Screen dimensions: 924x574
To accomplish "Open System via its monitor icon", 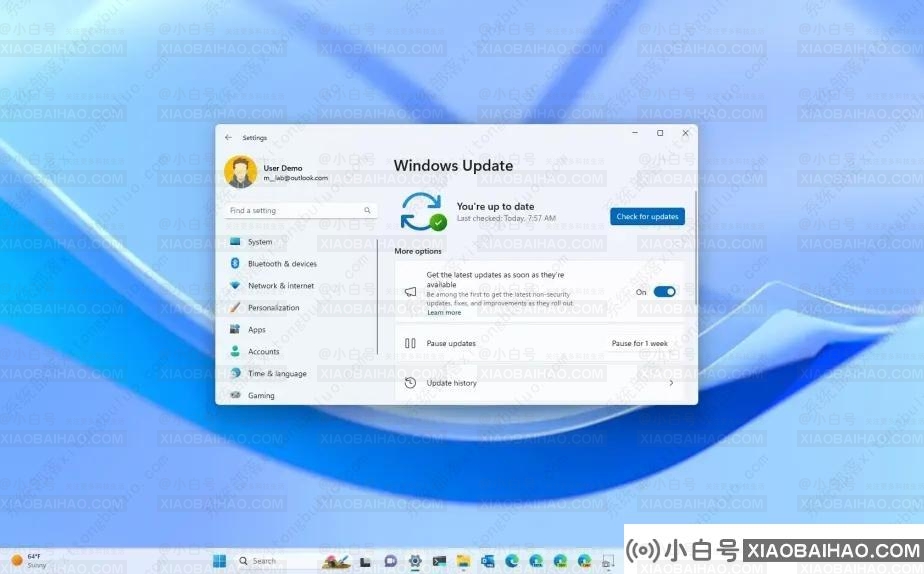I will point(235,242).
